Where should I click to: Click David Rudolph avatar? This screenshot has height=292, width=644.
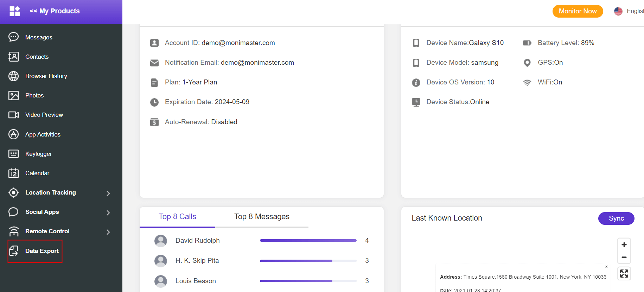click(x=161, y=241)
